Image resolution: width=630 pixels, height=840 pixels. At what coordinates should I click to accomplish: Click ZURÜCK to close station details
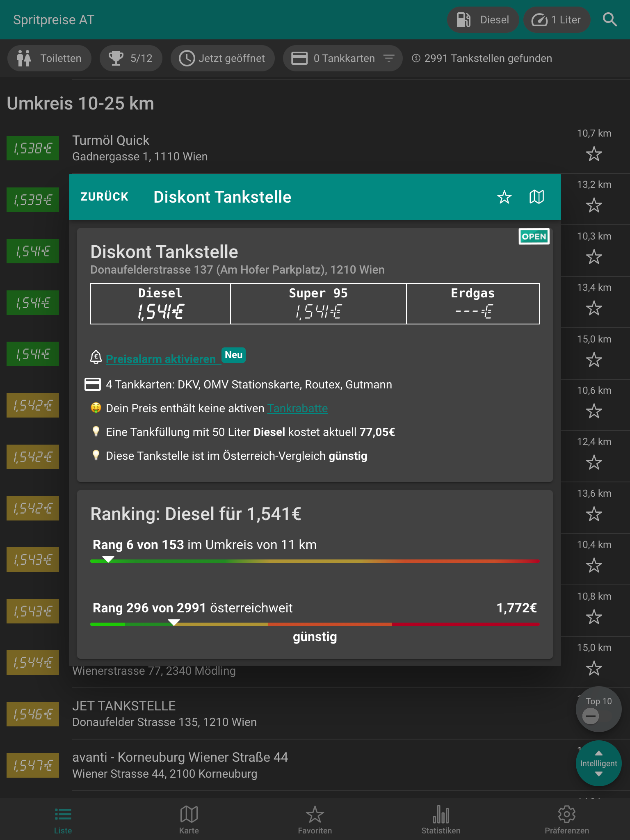pos(104,197)
